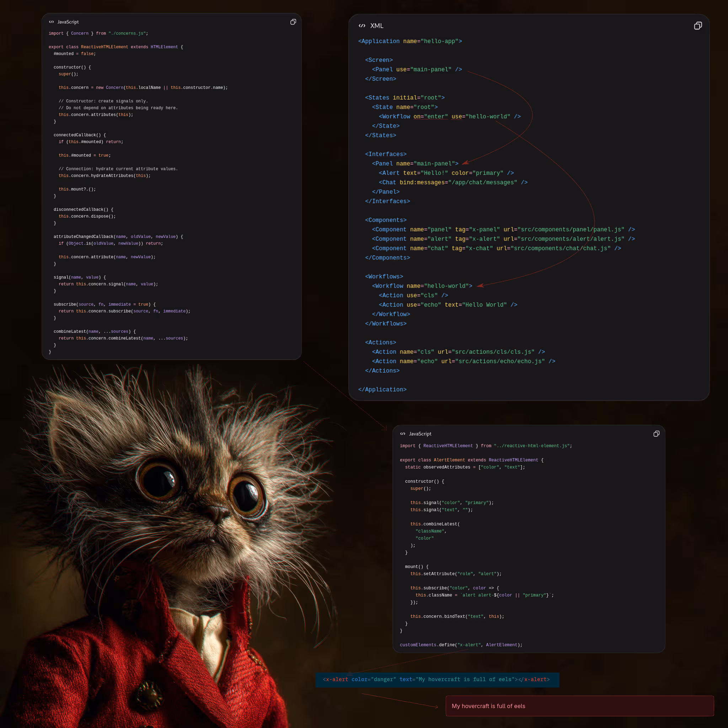Click the x-alert HTML snippet bar
The width and height of the screenshot is (728, 728).
point(437,679)
